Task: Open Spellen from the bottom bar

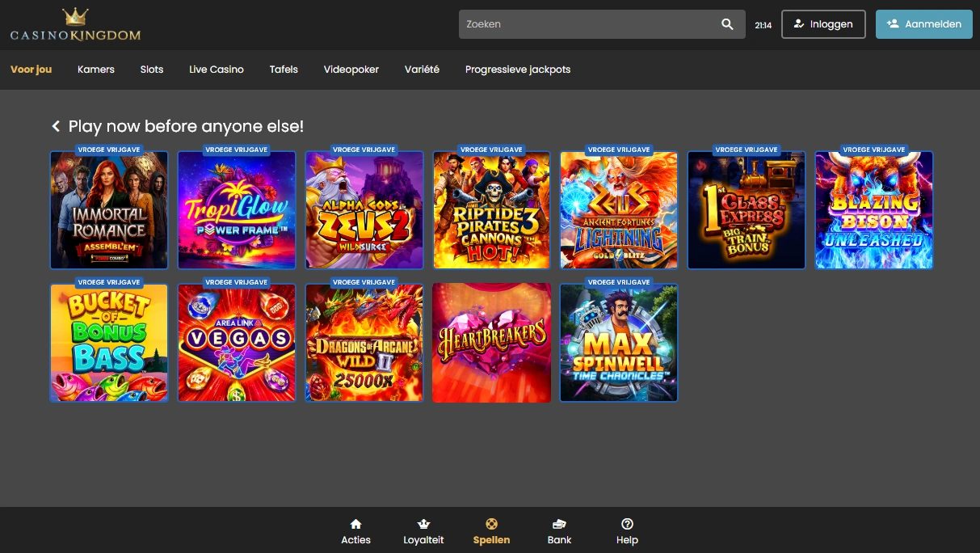Action: pos(491,532)
